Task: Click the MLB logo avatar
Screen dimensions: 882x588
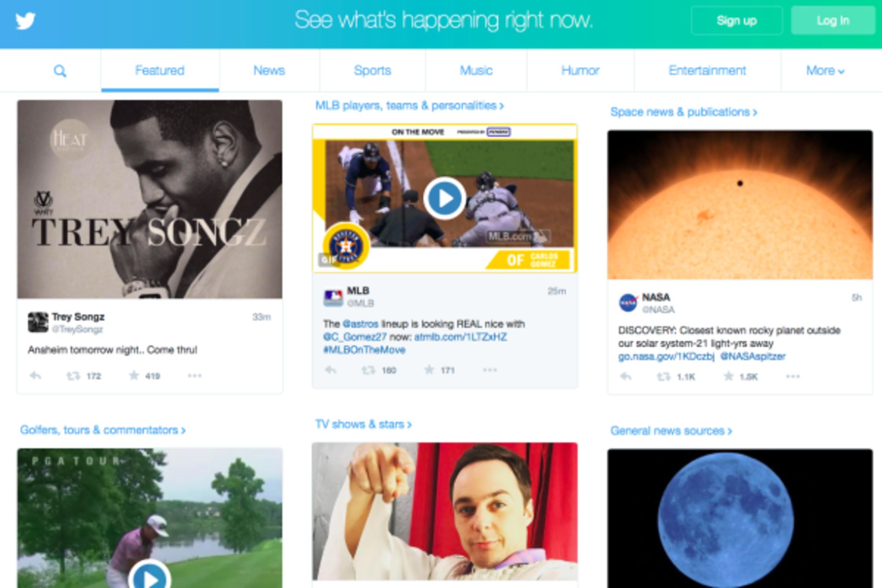Action: [x=333, y=297]
